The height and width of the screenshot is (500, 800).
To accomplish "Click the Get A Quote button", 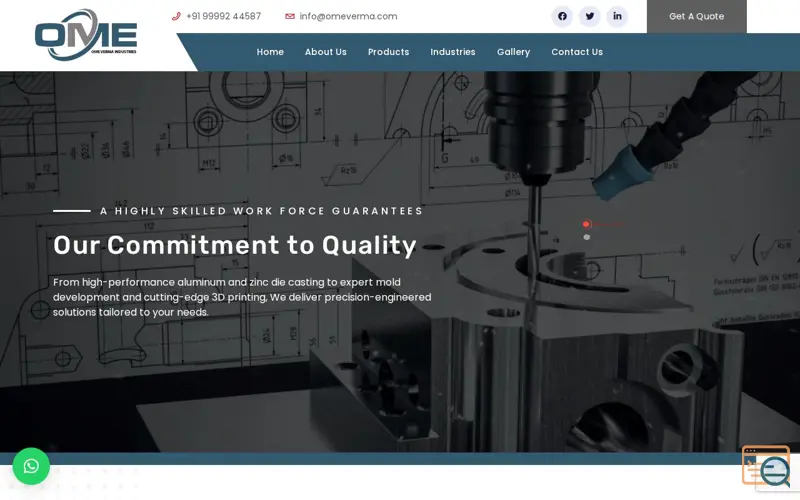I will coord(696,16).
